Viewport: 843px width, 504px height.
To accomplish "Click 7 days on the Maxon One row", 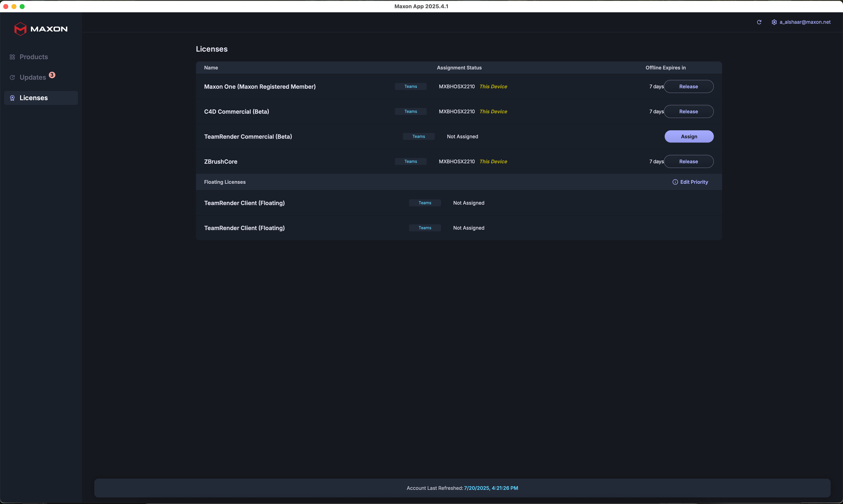I will pos(656,87).
